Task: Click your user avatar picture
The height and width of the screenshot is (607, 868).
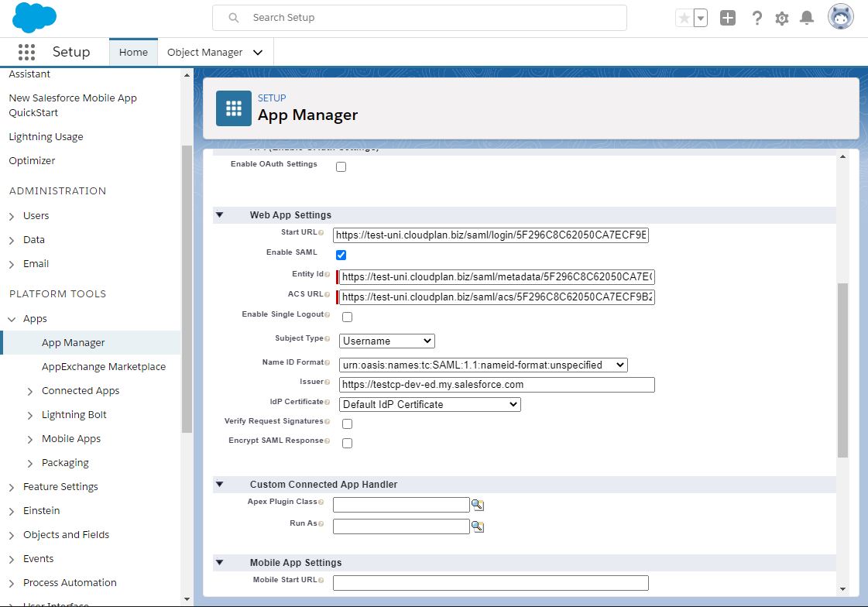Action: click(x=840, y=17)
